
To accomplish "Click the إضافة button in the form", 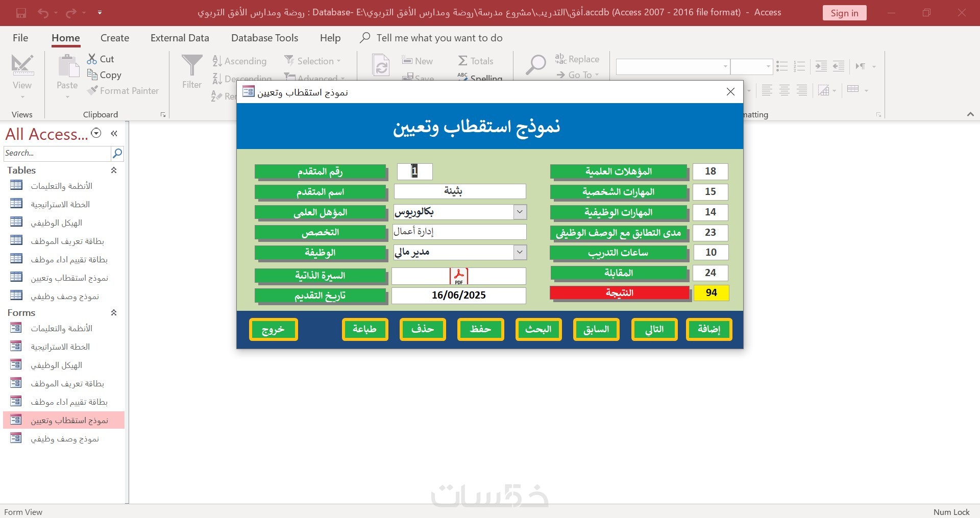I will (709, 329).
